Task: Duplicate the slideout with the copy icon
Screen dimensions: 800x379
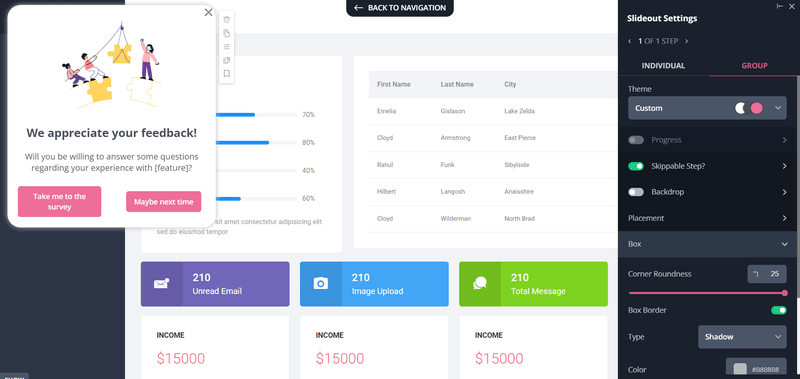Action: pos(227,33)
